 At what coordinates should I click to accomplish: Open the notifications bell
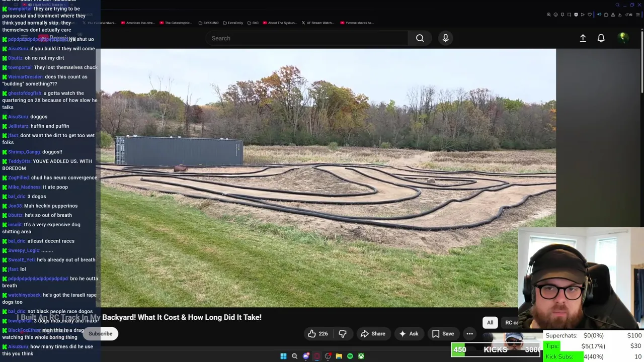pos(601,38)
